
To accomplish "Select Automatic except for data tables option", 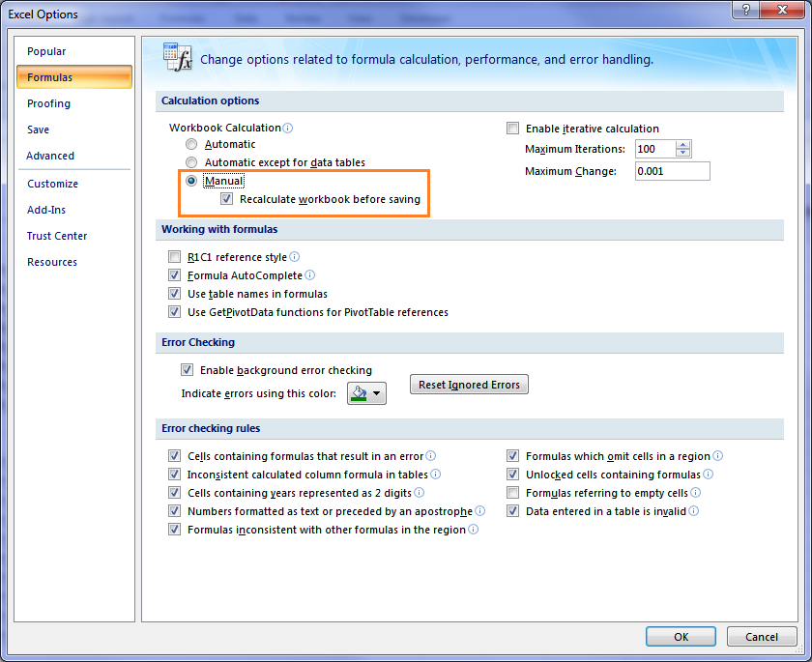I will [191, 162].
